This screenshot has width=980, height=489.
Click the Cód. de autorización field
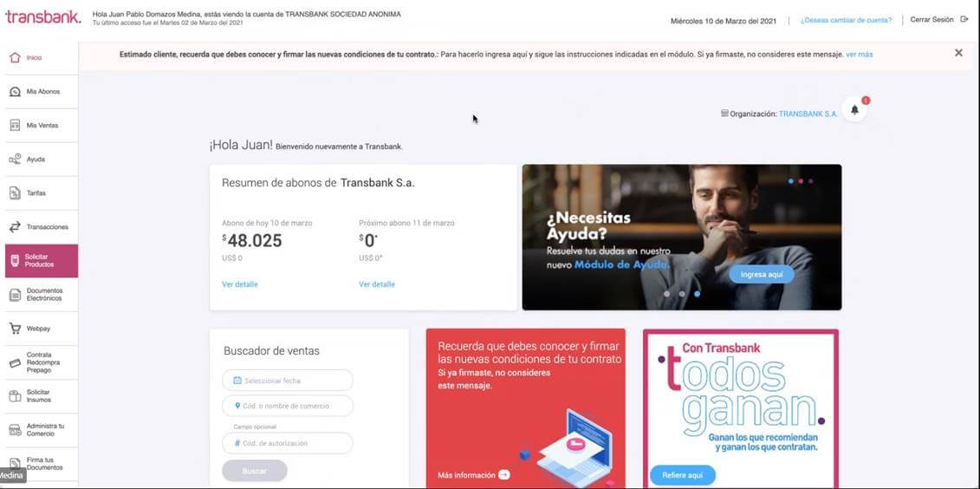288,443
